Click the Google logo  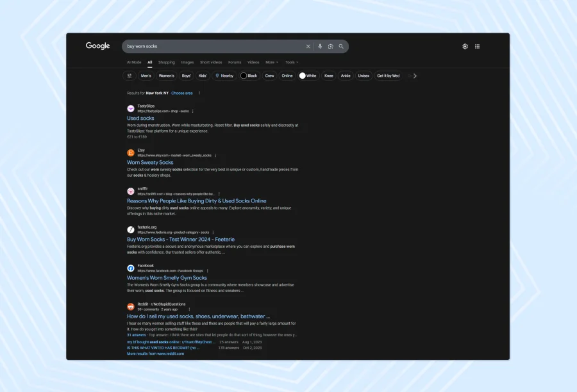tap(98, 46)
